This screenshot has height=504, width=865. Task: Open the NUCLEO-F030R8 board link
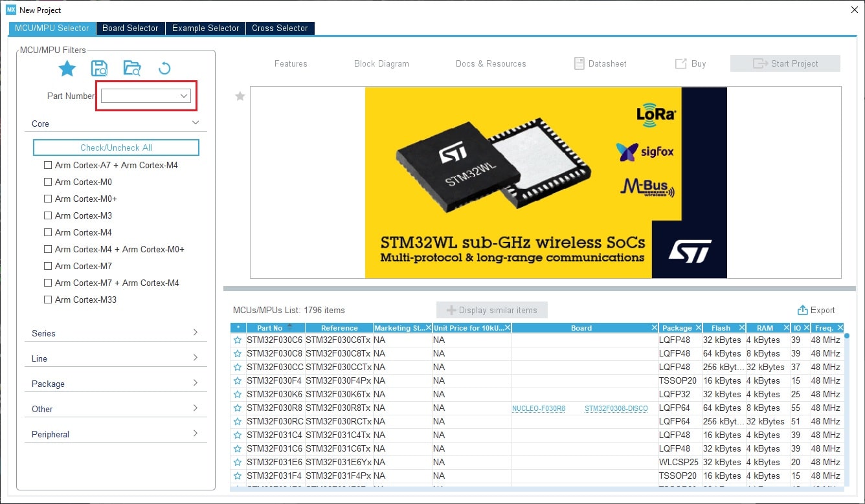(x=539, y=408)
